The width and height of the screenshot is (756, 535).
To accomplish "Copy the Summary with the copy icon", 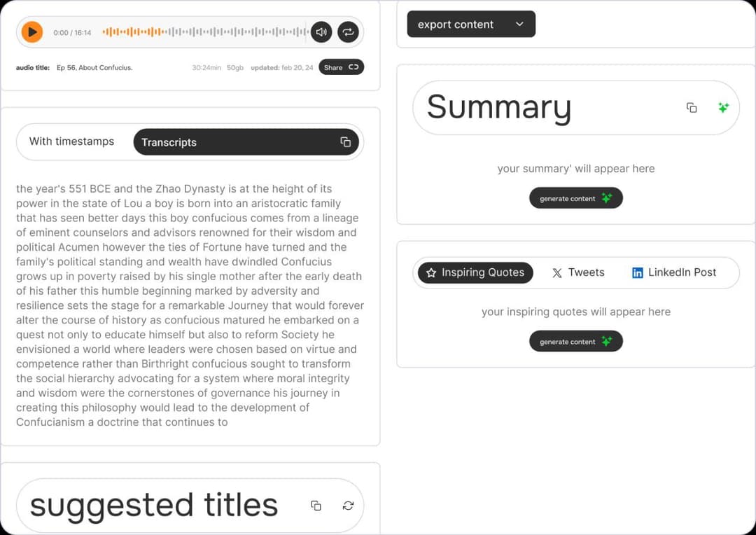I will point(692,108).
